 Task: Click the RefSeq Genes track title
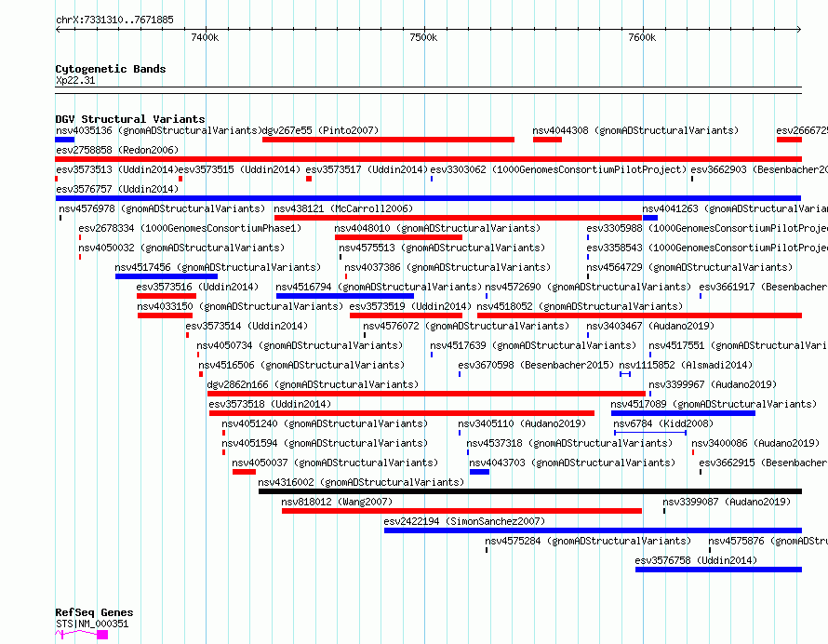pos(94,612)
